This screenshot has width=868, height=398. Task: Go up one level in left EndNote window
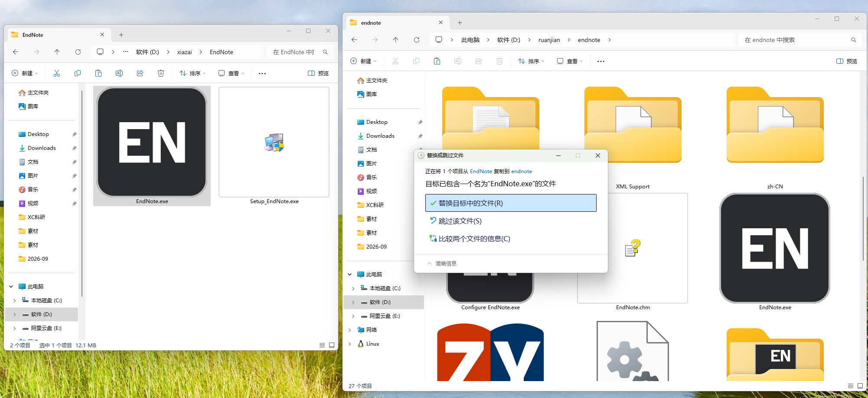coord(57,52)
